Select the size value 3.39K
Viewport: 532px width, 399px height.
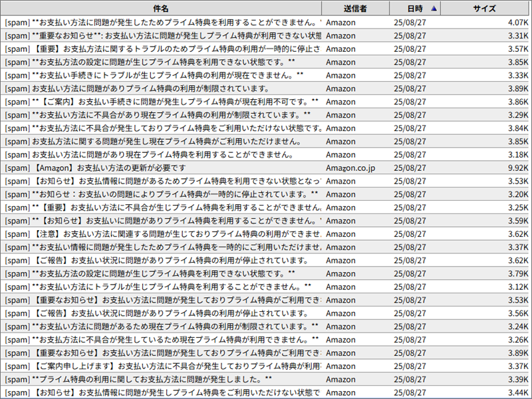[518, 380]
